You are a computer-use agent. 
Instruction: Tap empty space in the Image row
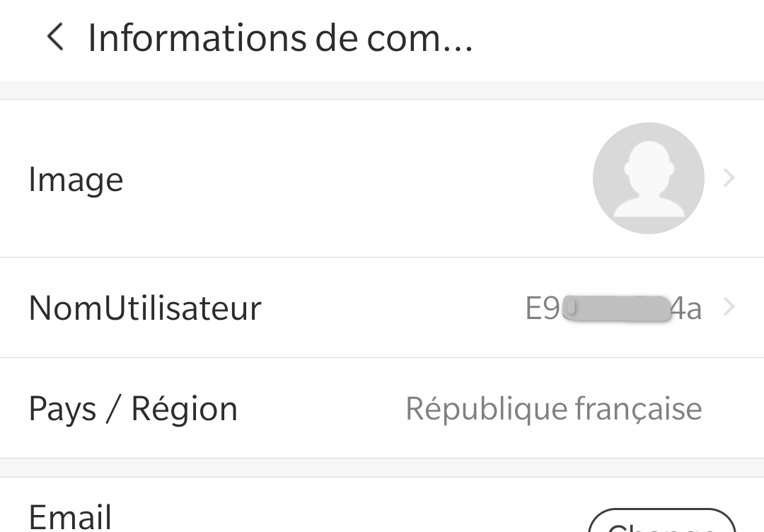(354, 178)
